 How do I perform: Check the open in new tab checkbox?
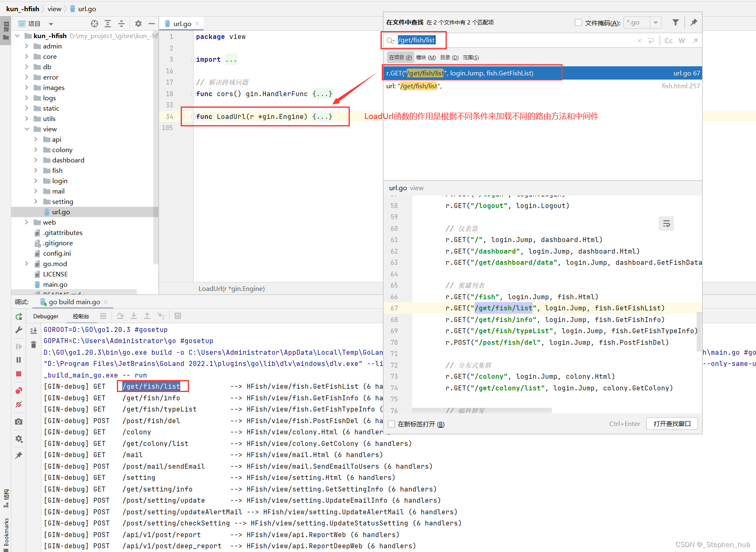pyautogui.click(x=392, y=424)
